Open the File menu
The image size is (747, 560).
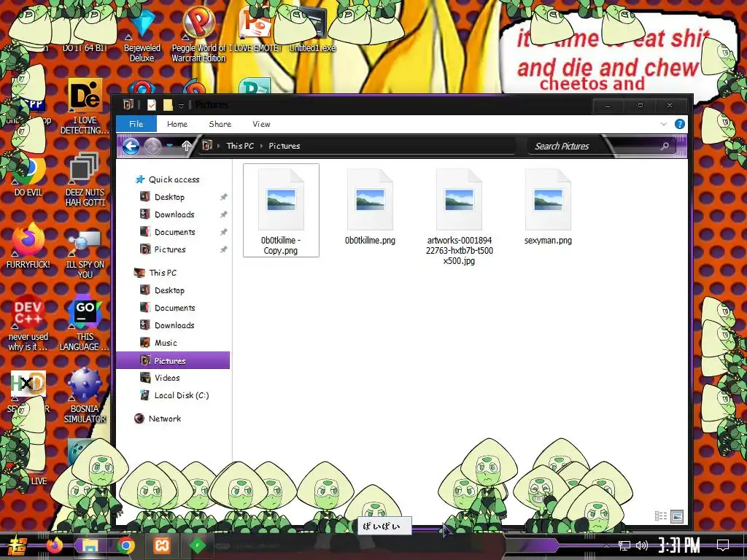136,124
